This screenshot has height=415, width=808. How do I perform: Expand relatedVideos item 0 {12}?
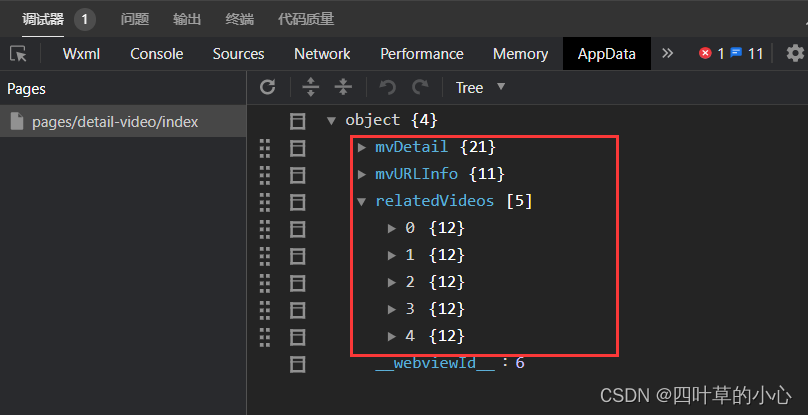[x=392, y=228]
